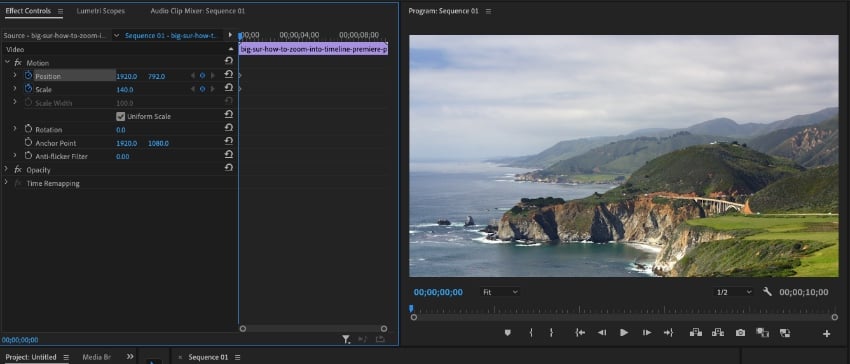Open the Sequence 01 timeline panel menu
Screen dimensions: 850x364
[x=237, y=357]
